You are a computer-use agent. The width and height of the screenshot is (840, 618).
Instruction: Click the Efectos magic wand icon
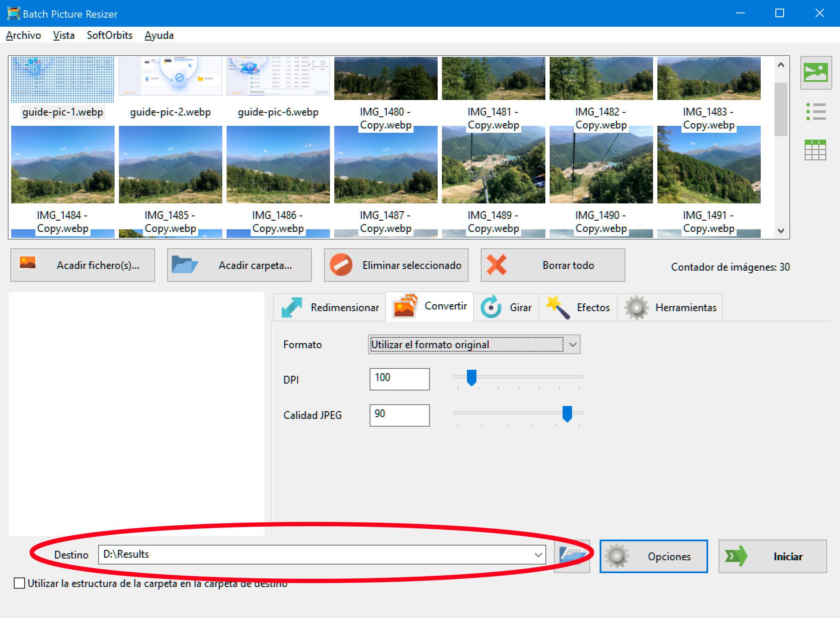coord(558,307)
